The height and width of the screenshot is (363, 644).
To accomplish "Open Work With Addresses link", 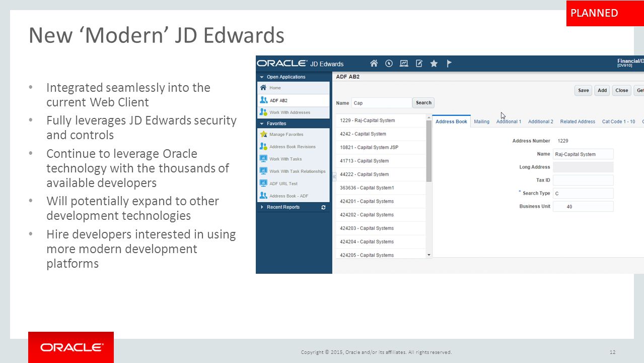I will point(290,112).
